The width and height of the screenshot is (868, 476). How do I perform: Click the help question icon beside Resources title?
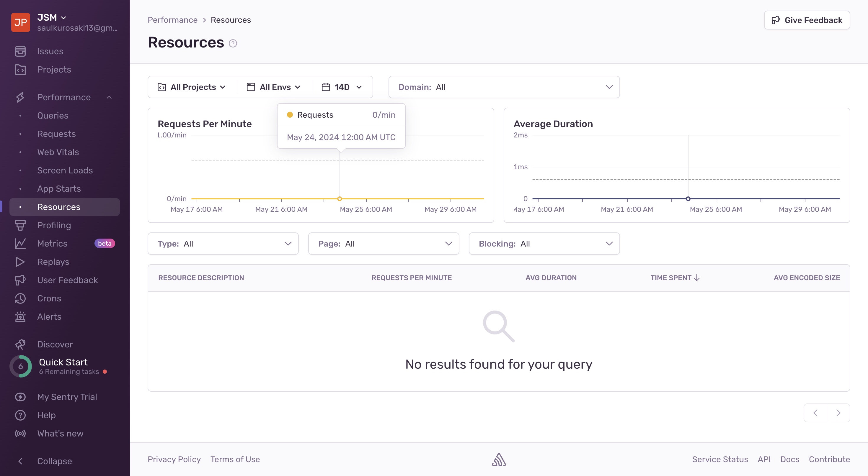coord(233,43)
